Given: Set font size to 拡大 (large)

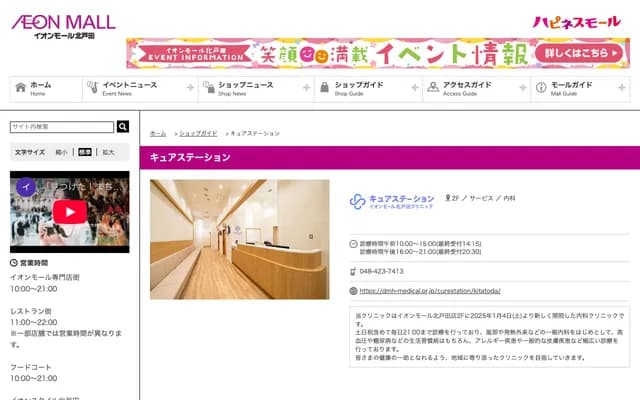Looking at the screenshot, I should pyautogui.click(x=108, y=152).
